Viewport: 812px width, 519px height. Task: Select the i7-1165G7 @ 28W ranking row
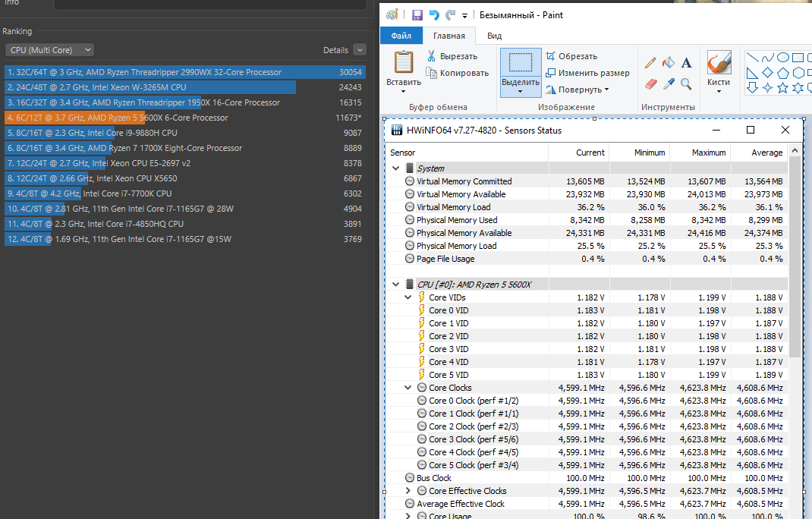(x=185, y=208)
